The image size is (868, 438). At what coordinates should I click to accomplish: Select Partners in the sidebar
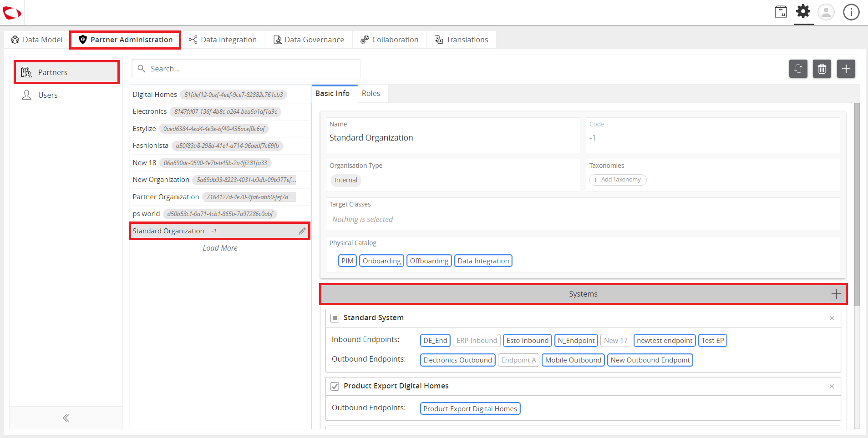pyautogui.click(x=66, y=72)
